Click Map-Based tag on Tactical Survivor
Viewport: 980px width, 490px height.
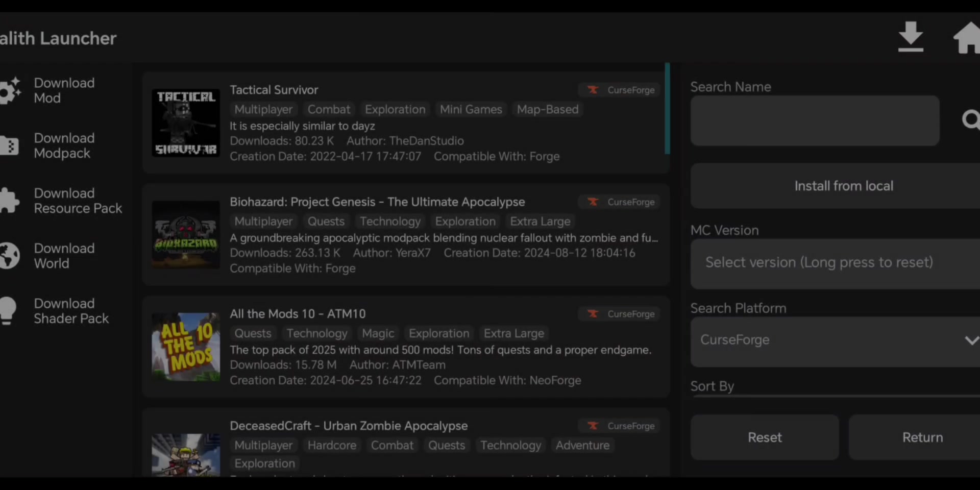point(548,109)
